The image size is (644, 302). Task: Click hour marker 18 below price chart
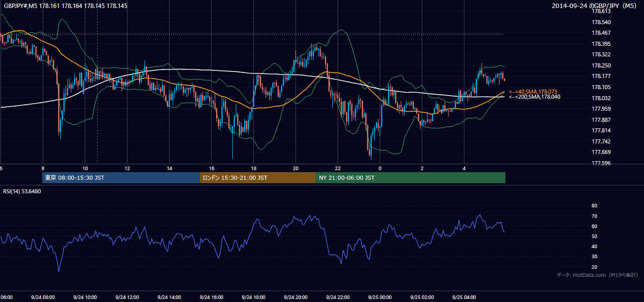click(x=253, y=169)
